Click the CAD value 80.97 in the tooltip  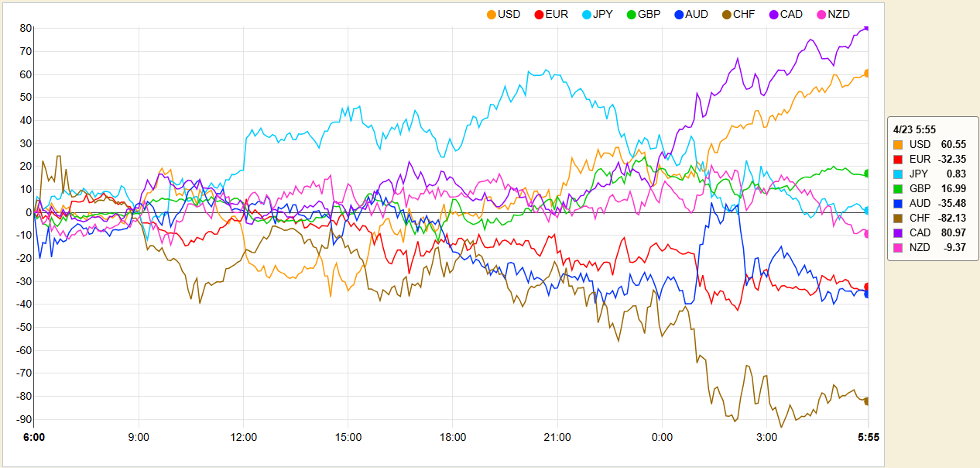[953, 233]
